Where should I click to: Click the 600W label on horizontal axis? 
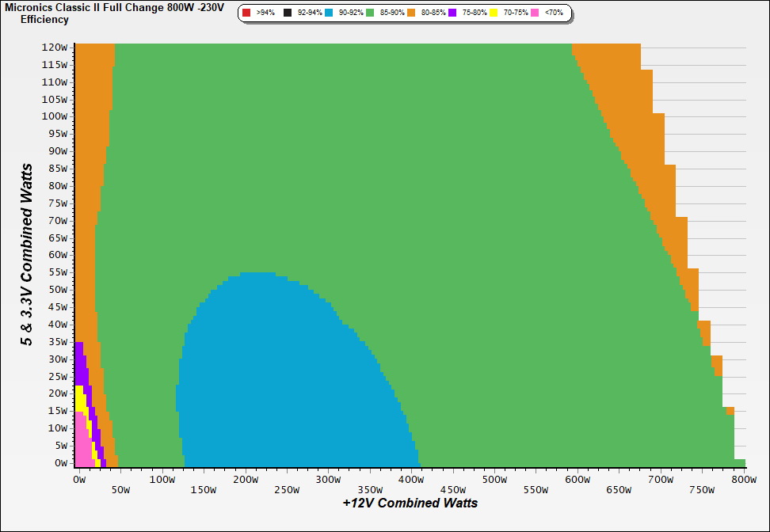577,479
